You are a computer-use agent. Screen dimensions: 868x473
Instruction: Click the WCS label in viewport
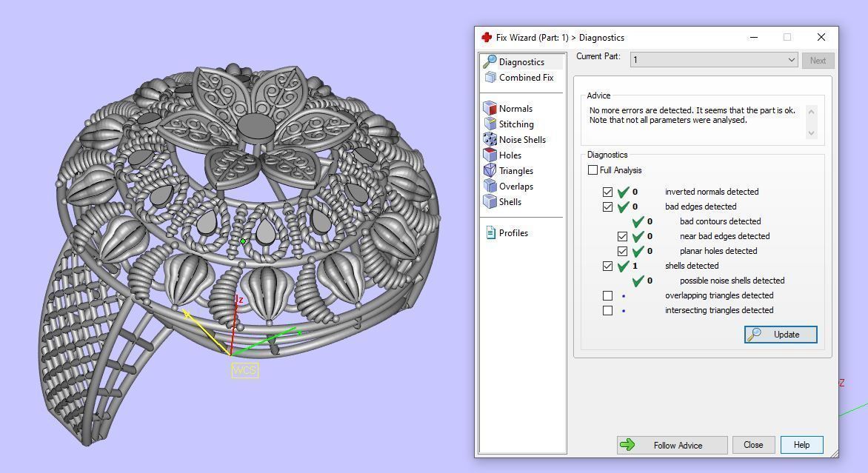[244, 370]
